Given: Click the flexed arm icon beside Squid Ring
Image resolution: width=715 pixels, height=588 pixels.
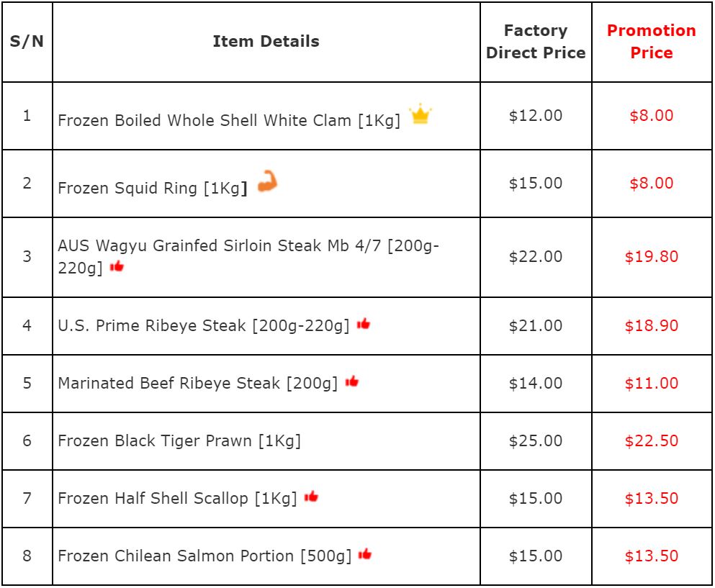Looking at the screenshot, I should [x=268, y=181].
